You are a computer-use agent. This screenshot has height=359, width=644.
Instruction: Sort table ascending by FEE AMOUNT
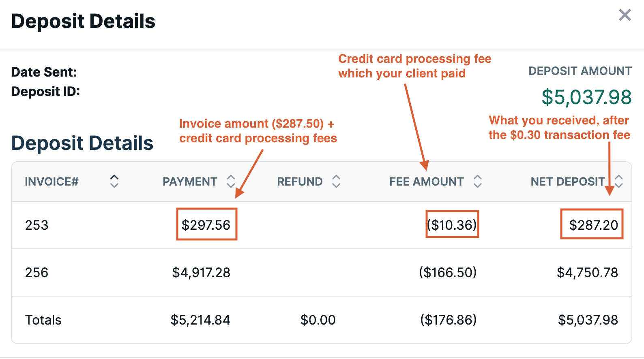coord(477,177)
